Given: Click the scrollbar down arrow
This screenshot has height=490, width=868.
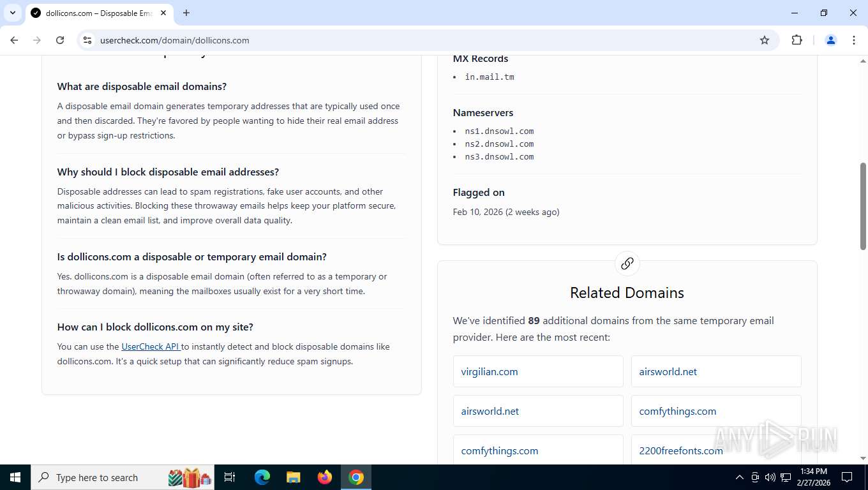Looking at the screenshot, I should [863, 459].
